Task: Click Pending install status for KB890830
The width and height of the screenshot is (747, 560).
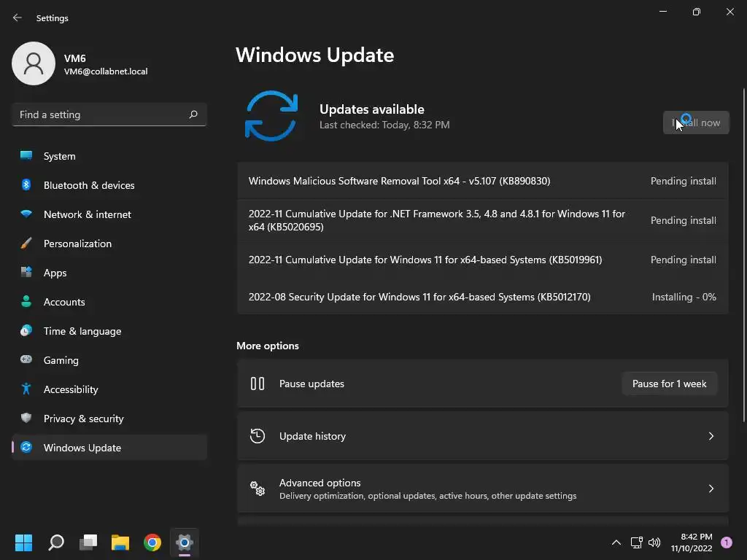Action: pos(683,181)
